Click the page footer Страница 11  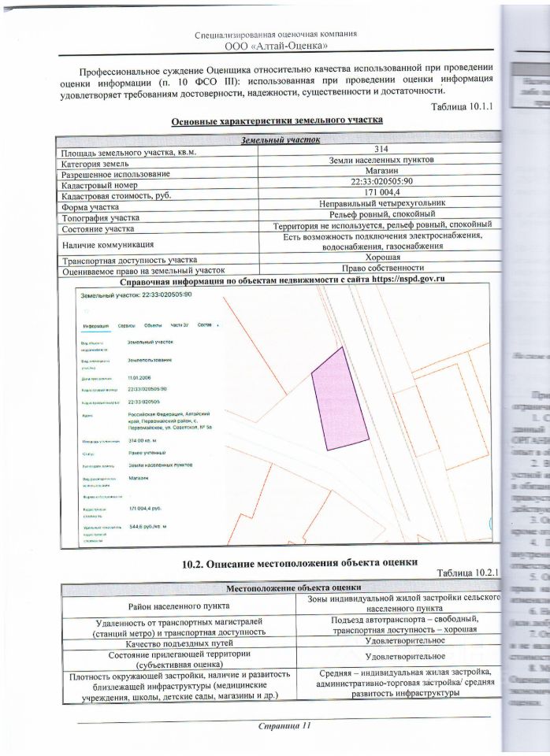[x=284, y=725]
